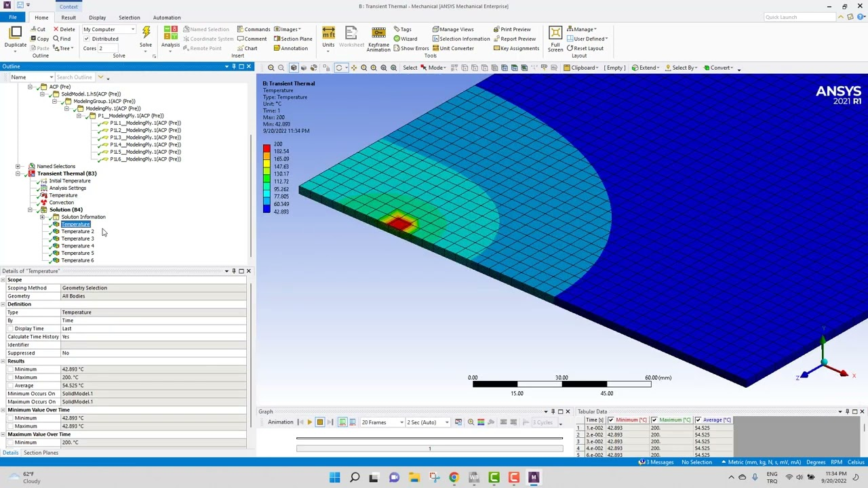Screen dimensions: 868x488
Task: Open the Unit Converter
Action: pyautogui.click(x=453, y=48)
